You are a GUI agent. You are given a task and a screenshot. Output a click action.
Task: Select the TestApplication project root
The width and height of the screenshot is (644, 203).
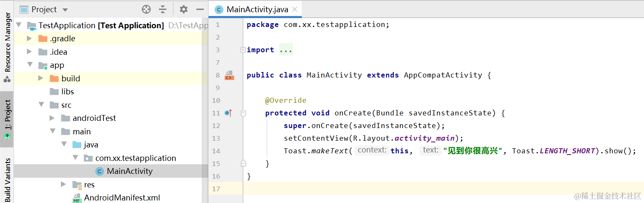point(111,25)
